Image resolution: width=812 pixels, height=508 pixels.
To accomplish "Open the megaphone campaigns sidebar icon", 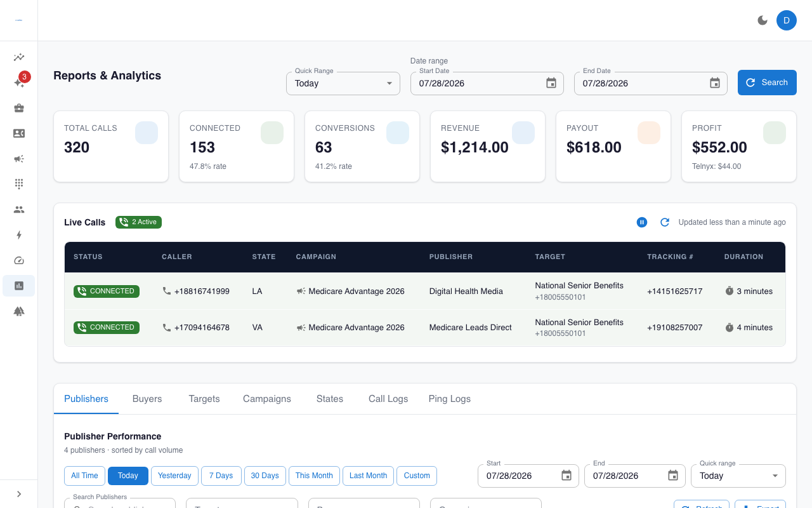I will click(19, 159).
